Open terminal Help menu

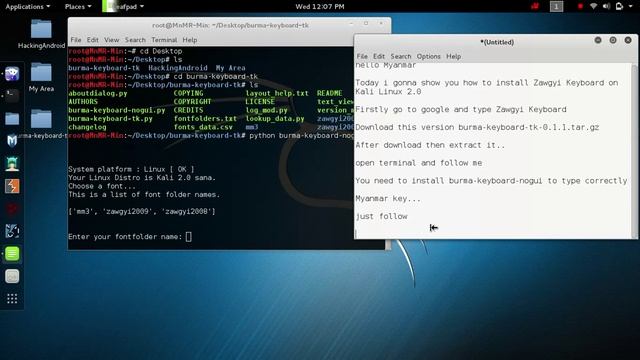coord(190,40)
